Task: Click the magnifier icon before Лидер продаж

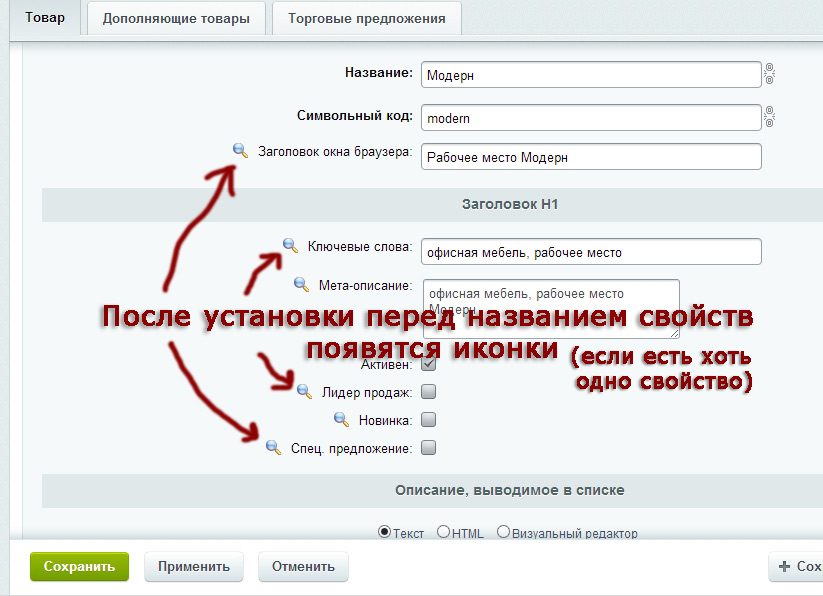Action: [x=303, y=390]
